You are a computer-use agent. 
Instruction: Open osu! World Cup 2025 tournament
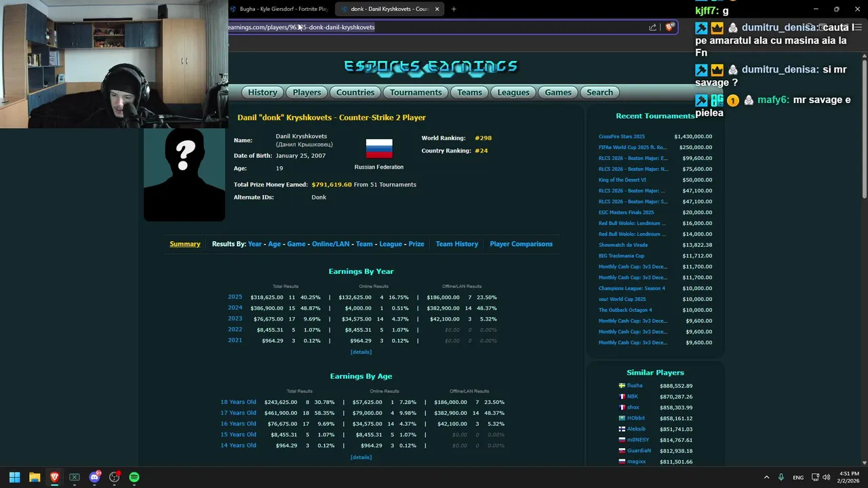[622, 299]
